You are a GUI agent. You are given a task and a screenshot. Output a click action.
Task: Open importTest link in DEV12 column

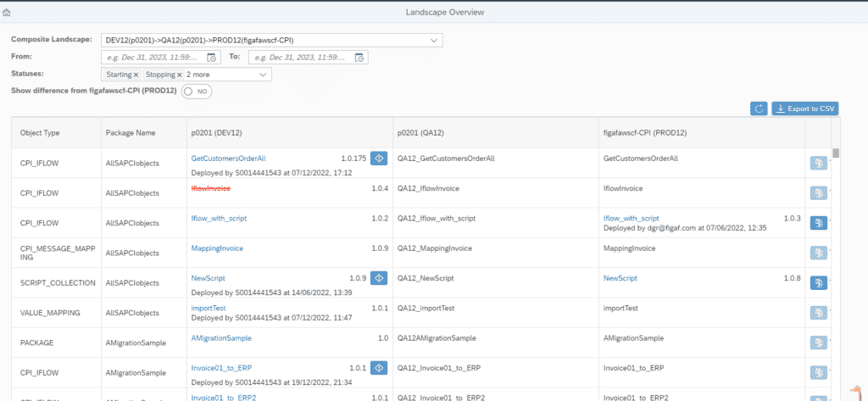[x=209, y=308]
